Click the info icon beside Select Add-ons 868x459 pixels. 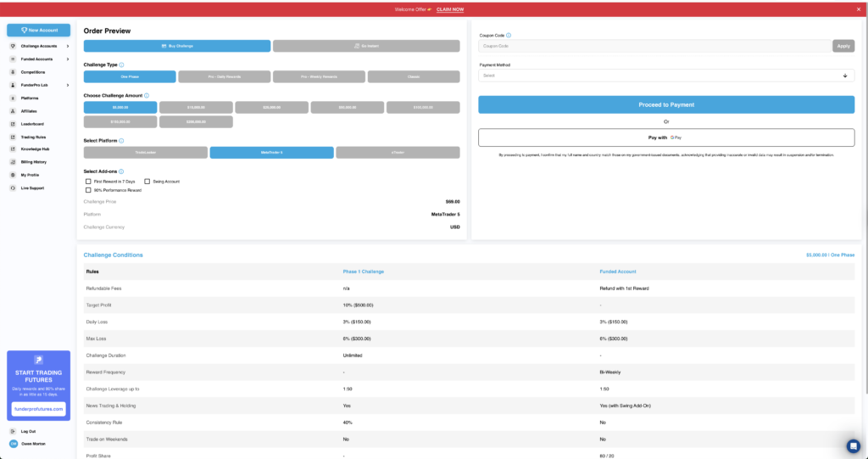coord(121,172)
